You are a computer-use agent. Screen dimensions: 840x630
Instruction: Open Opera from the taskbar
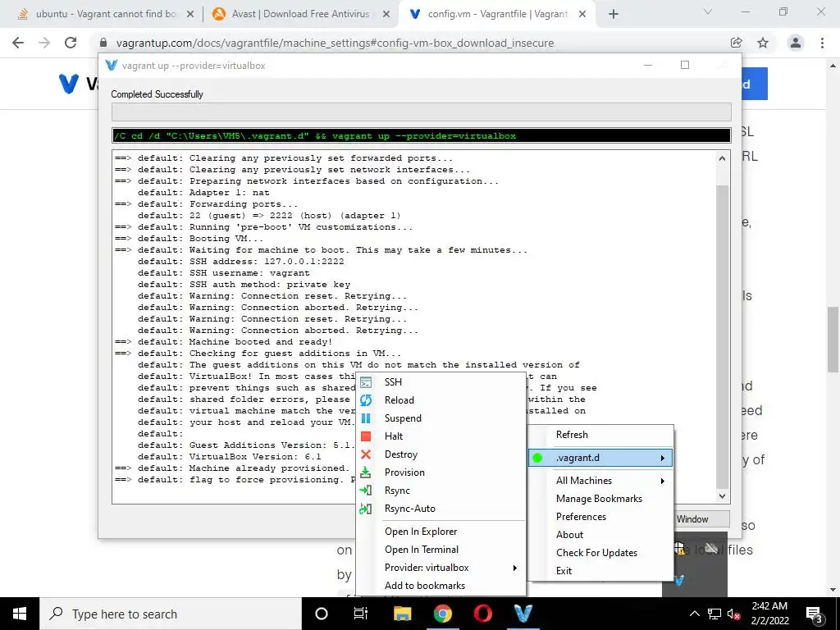click(482, 614)
